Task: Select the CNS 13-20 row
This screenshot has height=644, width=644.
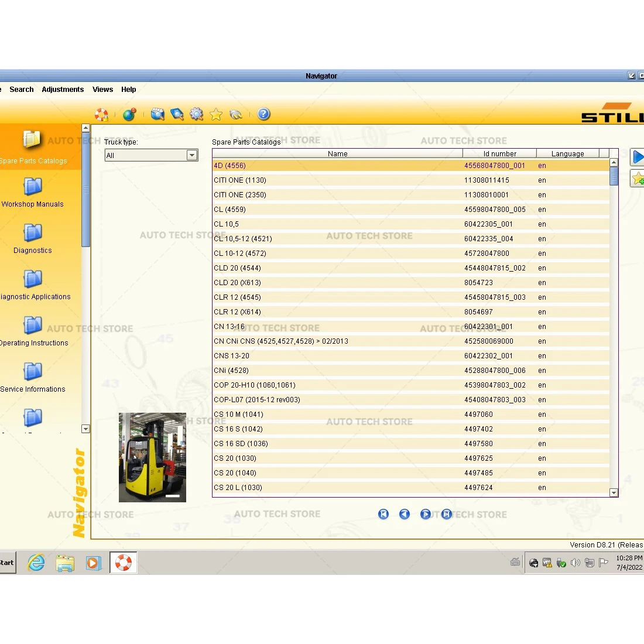Action: pyautogui.click(x=411, y=356)
